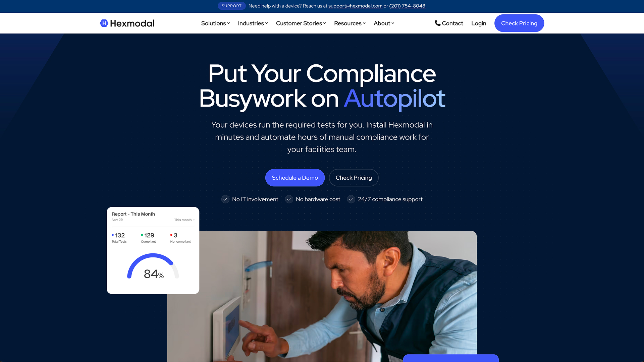Click the checkmark icon beside No hardware cost

point(289,199)
